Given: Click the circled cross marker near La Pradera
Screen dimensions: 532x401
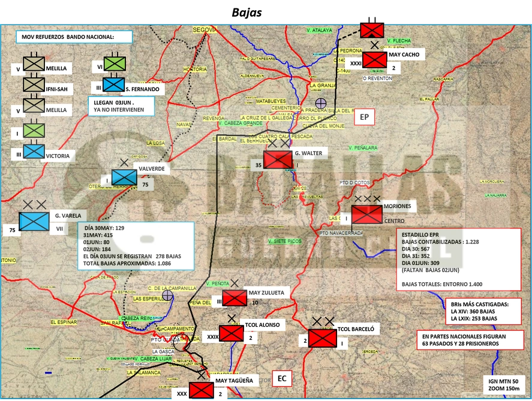Looking at the screenshot, I should pyautogui.click(x=321, y=103).
